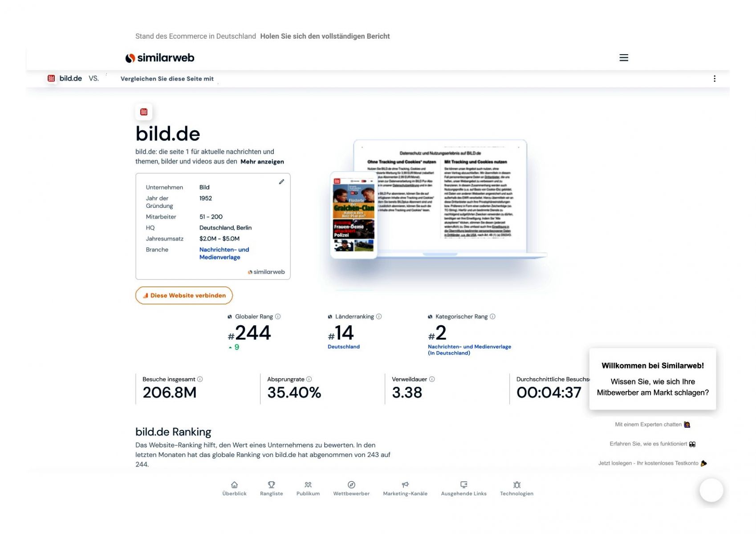Screen dimensions: 756x534
Task: Expand description with Mehr anzeigen
Action: 262,162
